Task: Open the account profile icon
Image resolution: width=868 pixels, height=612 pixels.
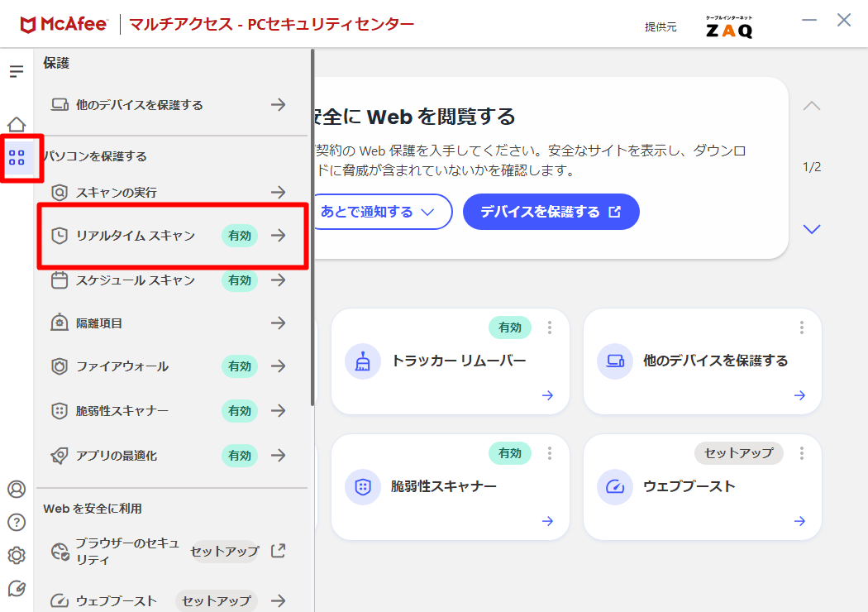Action: [17, 489]
